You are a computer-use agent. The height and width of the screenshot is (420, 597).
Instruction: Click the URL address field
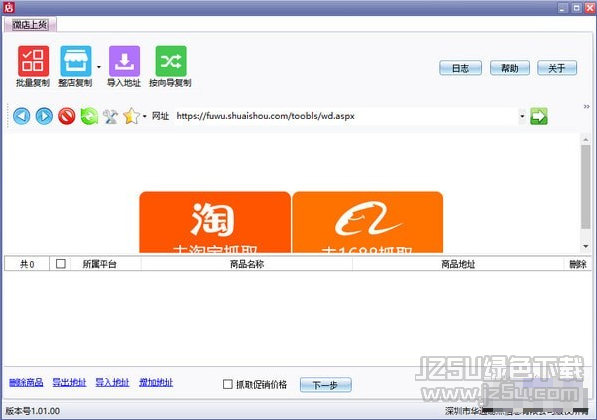coord(345,116)
